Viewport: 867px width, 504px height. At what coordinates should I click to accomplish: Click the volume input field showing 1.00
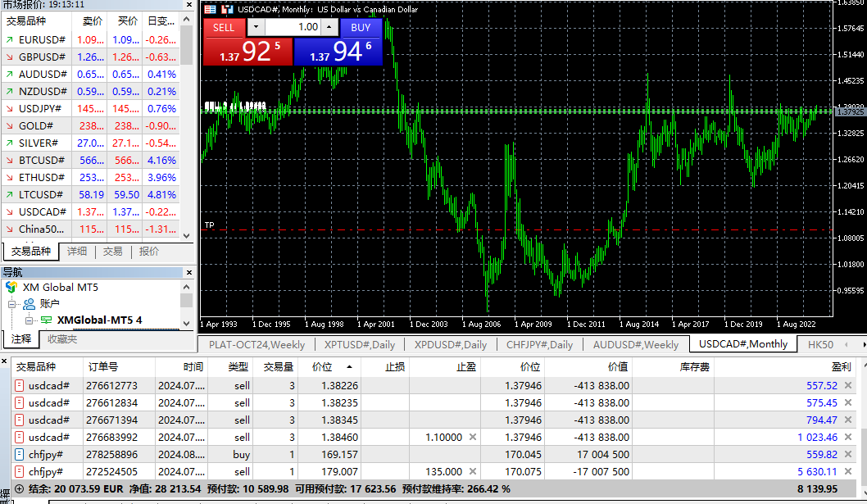click(293, 26)
